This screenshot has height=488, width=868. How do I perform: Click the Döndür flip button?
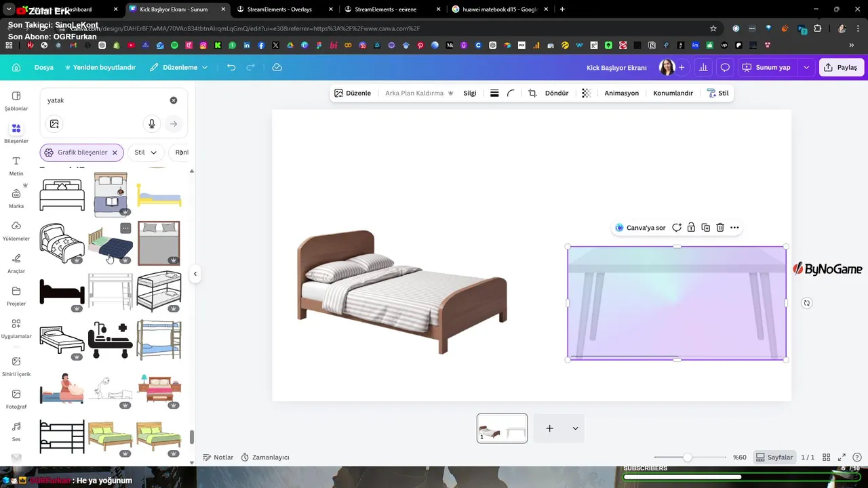click(x=557, y=93)
